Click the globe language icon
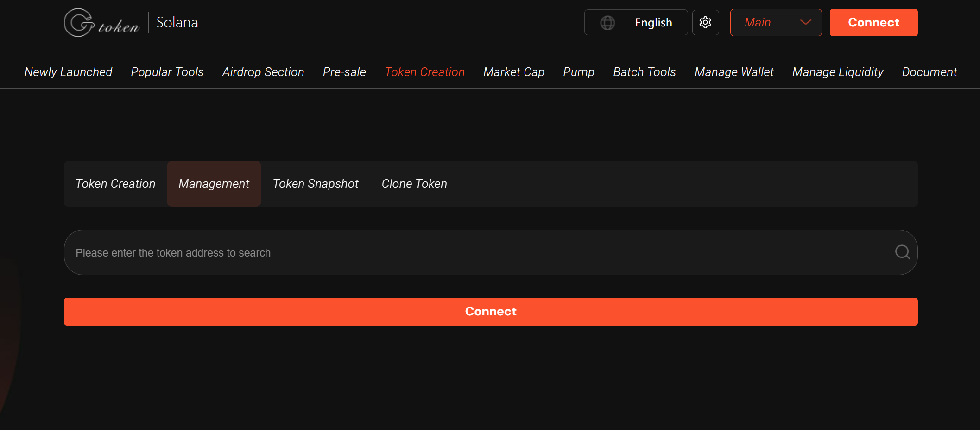Viewport: 980px width, 430px height. (607, 23)
